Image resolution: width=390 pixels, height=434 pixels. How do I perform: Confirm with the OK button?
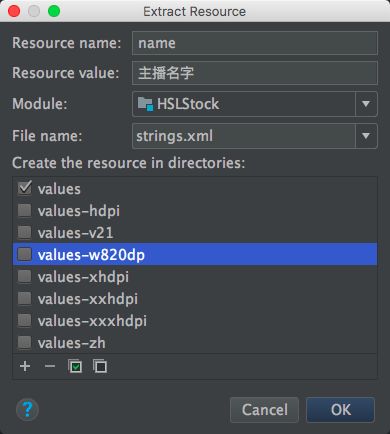[340, 410]
